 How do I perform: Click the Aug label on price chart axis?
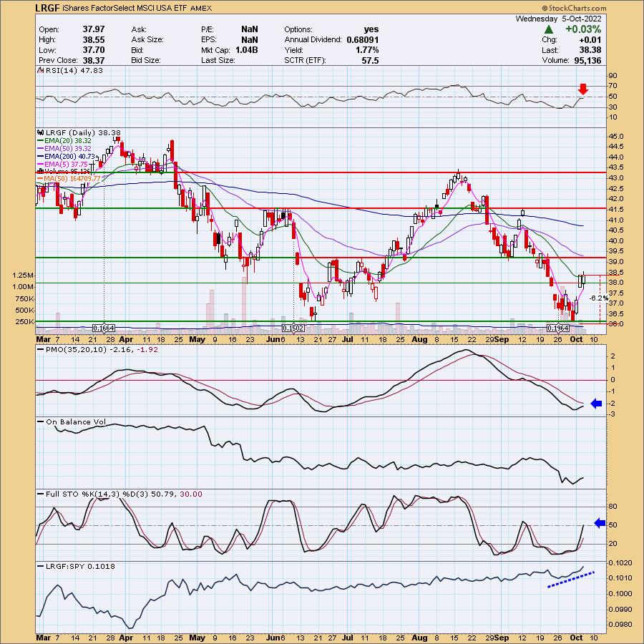(x=419, y=339)
